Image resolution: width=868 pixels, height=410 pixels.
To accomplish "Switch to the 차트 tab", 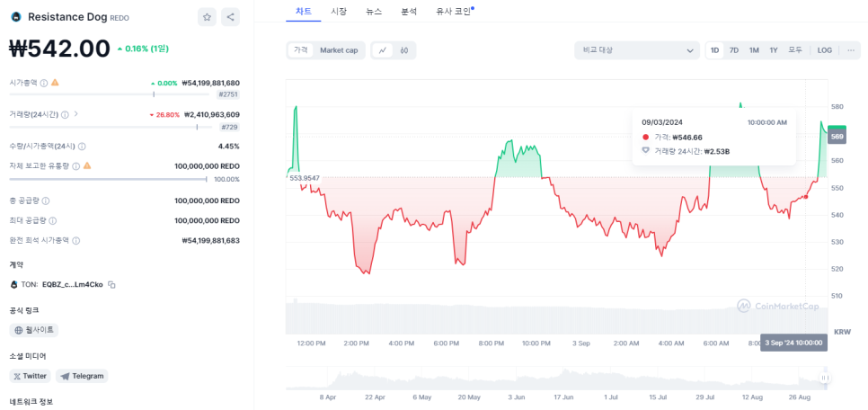I will pyautogui.click(x=304, y=11).
